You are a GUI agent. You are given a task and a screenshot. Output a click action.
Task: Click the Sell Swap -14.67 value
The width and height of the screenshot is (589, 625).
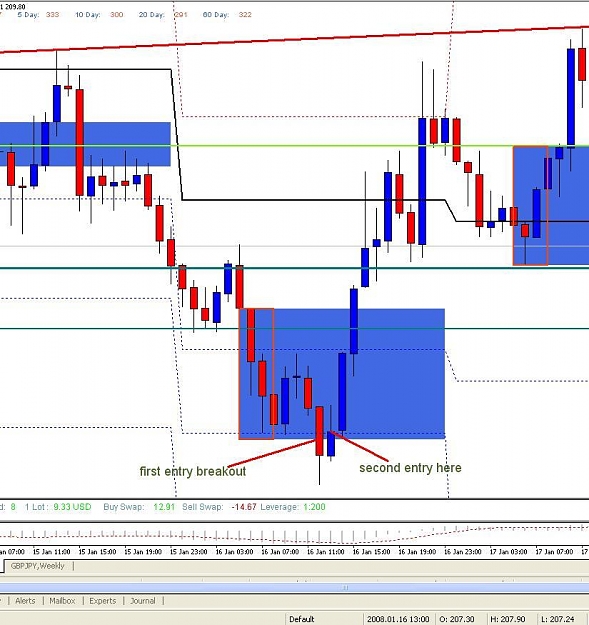[x=244, y=507]
